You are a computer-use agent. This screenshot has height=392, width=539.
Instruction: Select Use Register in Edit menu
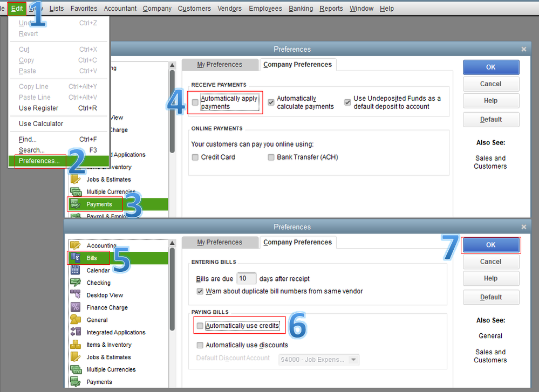point(58,108)
